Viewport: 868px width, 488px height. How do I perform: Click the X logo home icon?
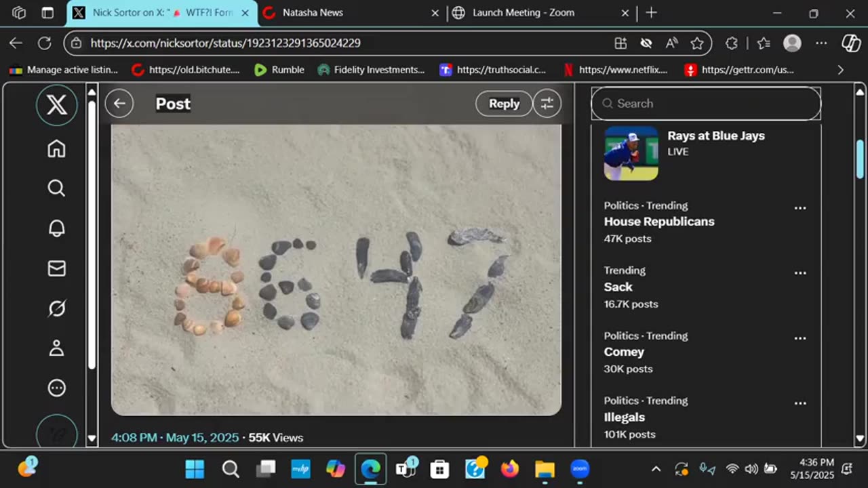click(x=57, y=106)
